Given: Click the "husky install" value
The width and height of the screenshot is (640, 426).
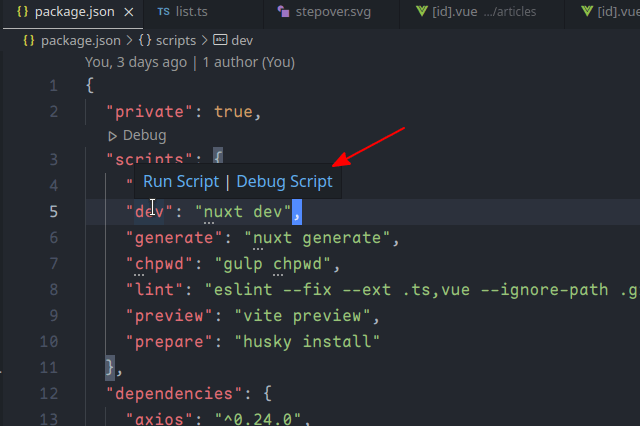Looking at the screenshot, I should pos(307,342).
